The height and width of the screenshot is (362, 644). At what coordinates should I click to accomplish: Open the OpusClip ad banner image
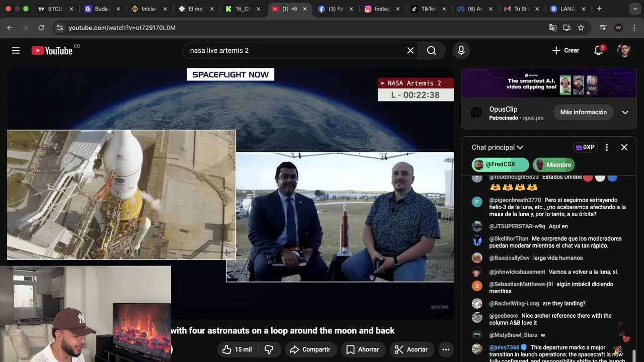549,83
